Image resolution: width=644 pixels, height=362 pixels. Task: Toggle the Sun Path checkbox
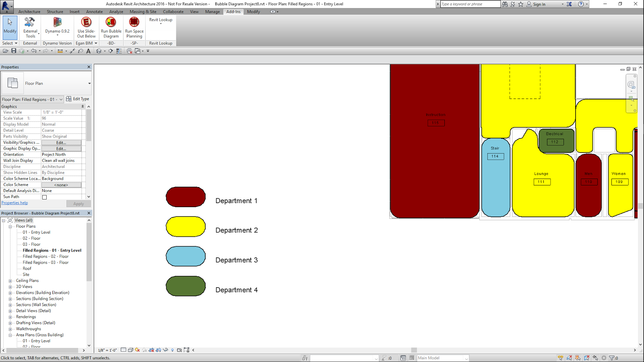click(44, 197)
